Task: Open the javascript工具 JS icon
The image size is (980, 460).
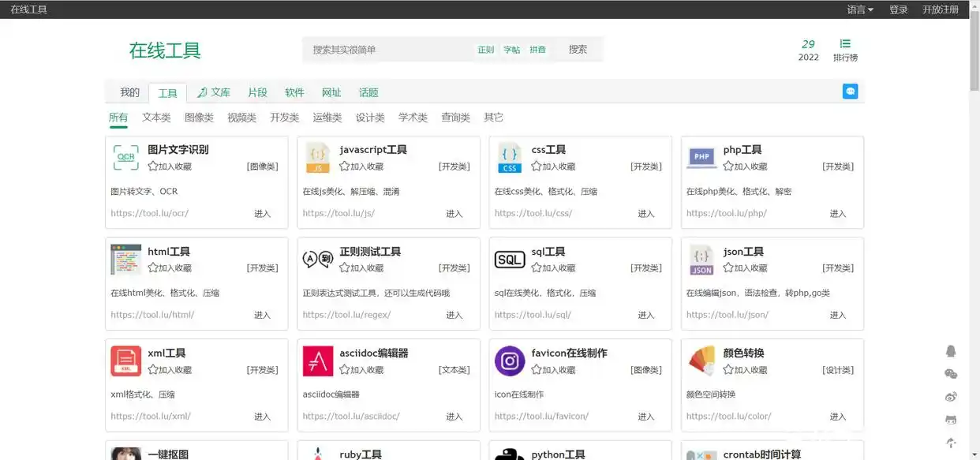Action: coord(317,157)
